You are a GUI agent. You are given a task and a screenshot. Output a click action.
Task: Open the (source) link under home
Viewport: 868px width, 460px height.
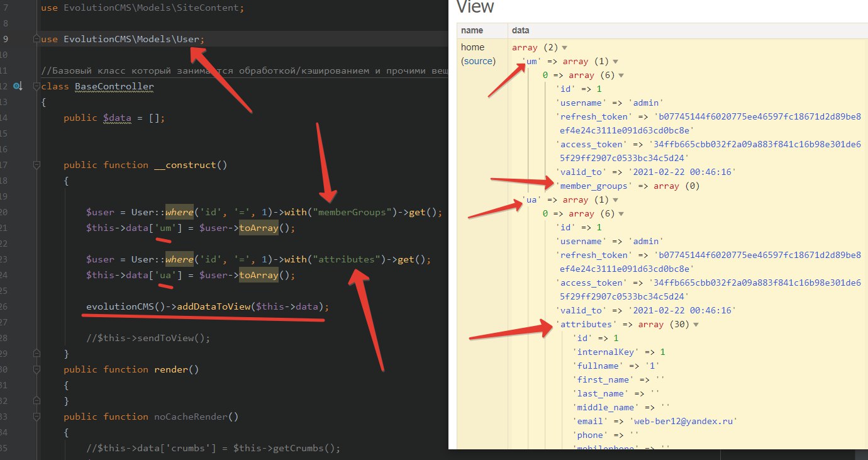pos(479,61)
